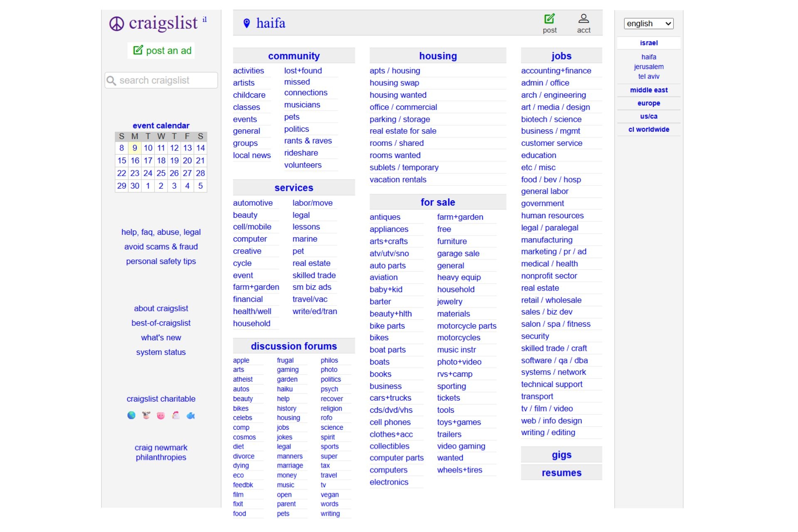This screenshot has width=798, height=532.
Task: Open what's new link
Action: pos(161,337)
